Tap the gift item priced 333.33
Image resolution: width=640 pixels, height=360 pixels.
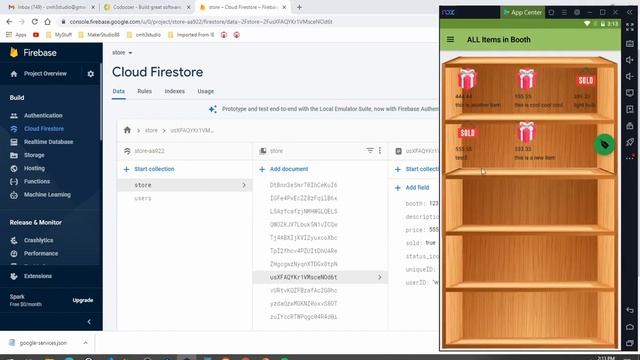point(526,132)
